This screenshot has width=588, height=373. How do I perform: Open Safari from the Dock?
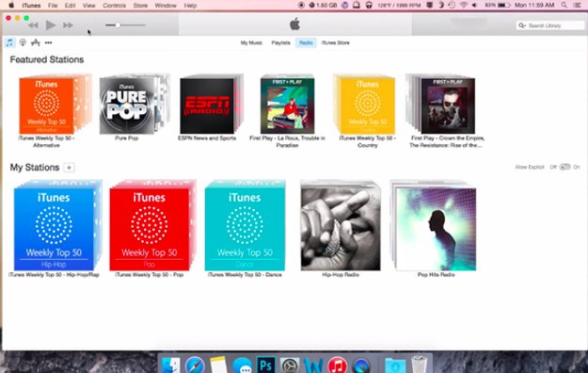coord(195,365)
